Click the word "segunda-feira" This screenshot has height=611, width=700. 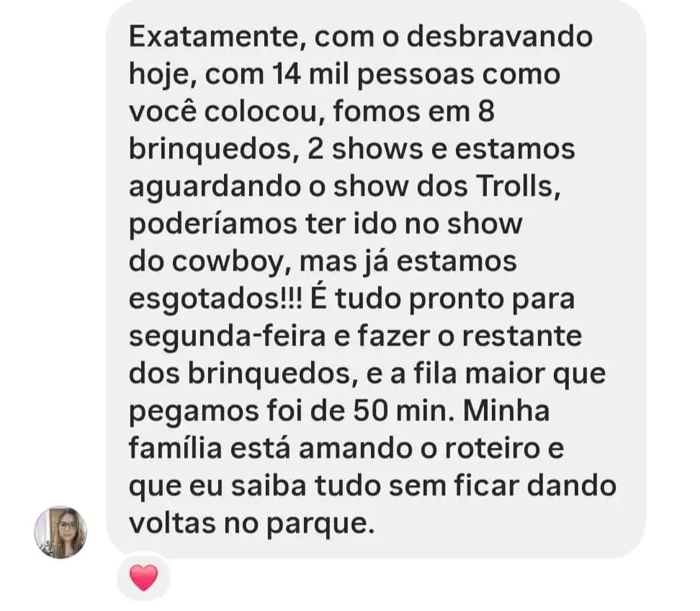227,337
